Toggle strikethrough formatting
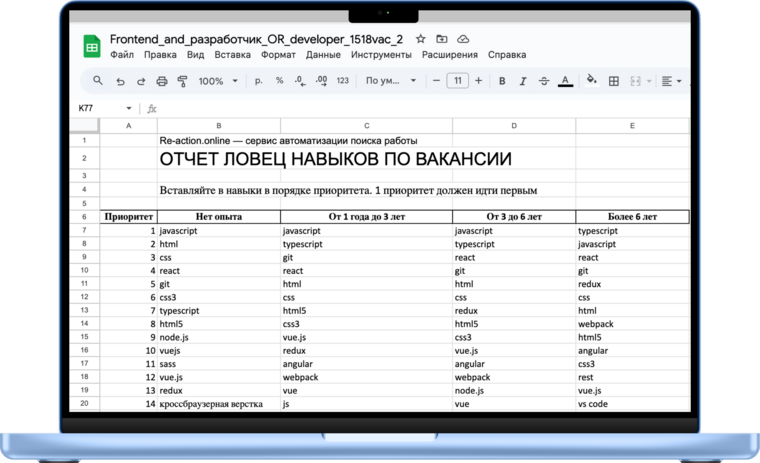The image size is (760, 463). (x=544, y=81)
